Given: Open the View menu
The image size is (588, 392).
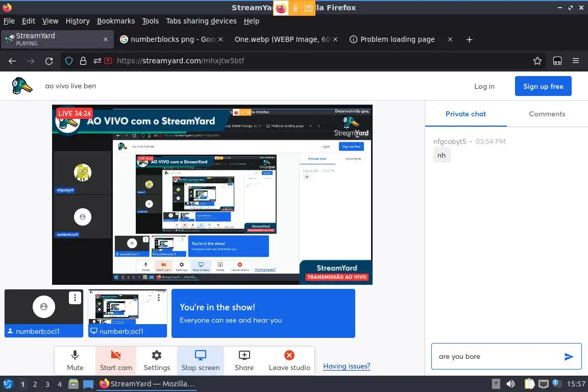Looking at the screenshot, I should pos(50,21).
